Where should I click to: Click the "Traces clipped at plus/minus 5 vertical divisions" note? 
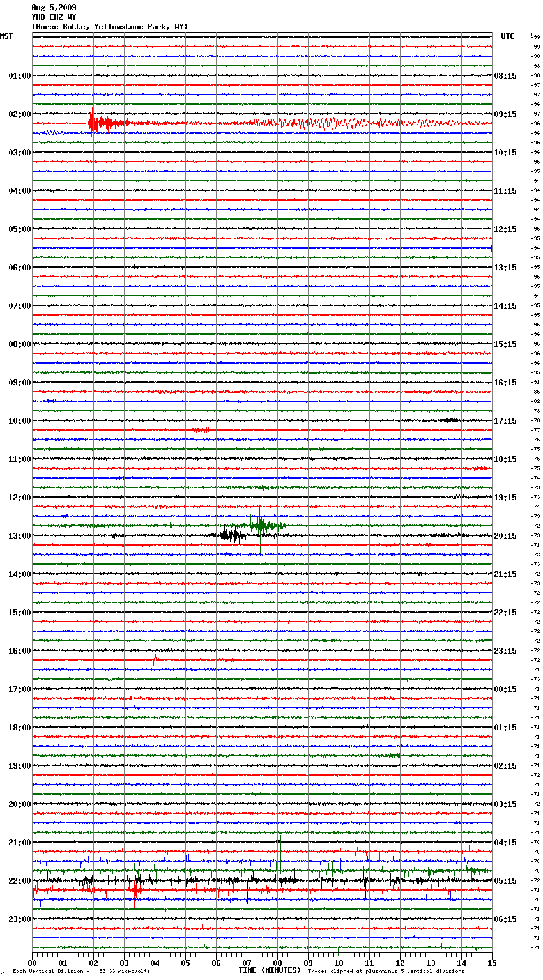(x=386, y=972)
